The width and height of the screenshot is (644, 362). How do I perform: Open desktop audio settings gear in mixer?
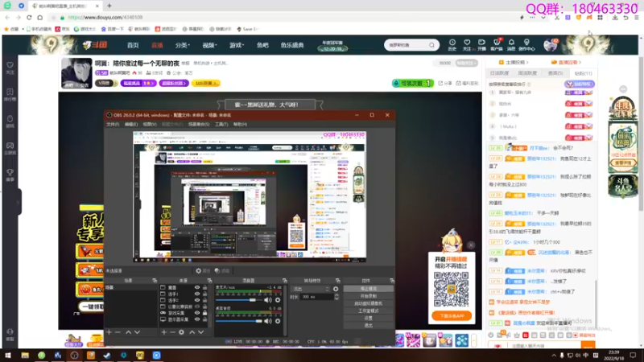278,321
